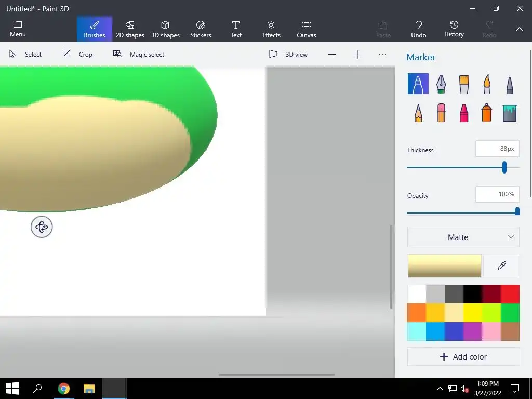
Task: Pick the bright yellow color swatch
Action: tap(473, 312)
